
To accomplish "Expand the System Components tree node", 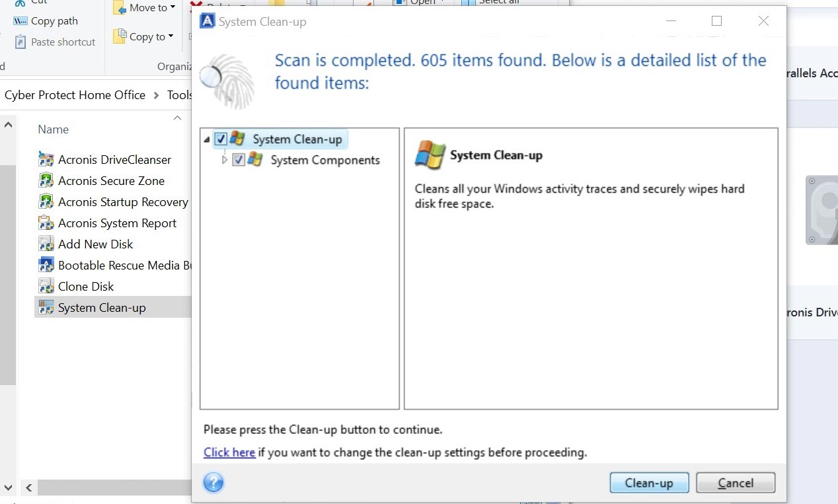I will click(x=225, y=160).
